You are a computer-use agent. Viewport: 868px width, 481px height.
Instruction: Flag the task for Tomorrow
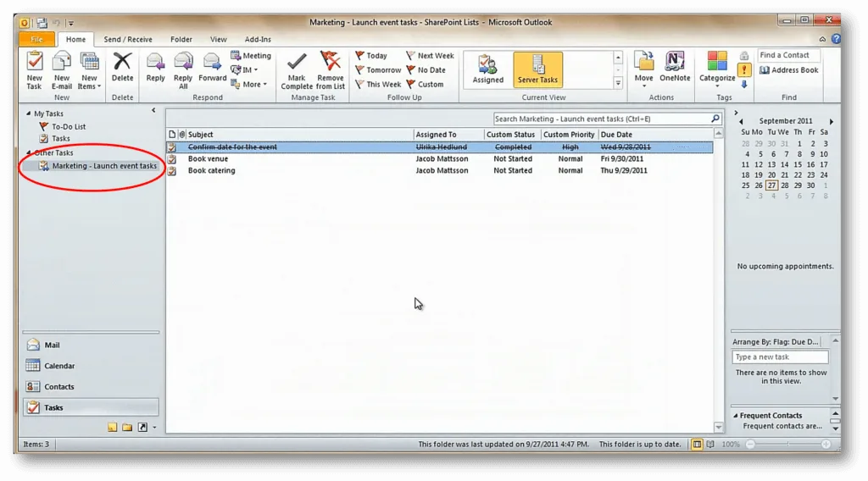[378, 69]
